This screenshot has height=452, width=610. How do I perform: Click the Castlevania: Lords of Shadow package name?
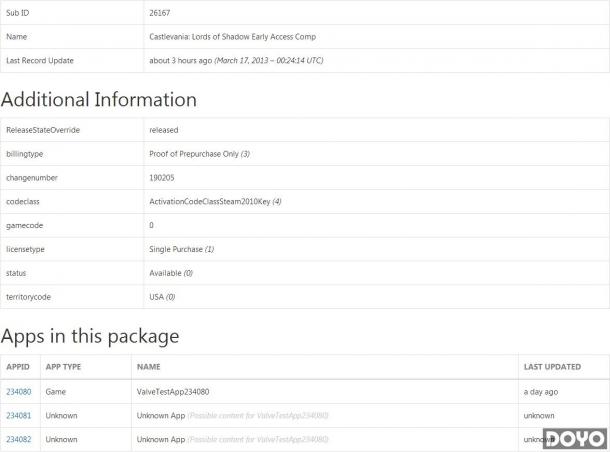(233, 37)
